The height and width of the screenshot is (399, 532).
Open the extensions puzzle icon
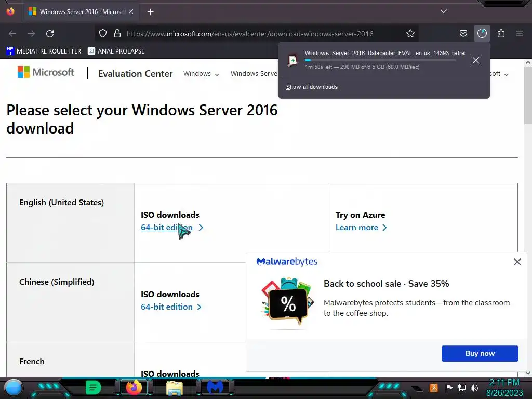click(x=501, y=33)
